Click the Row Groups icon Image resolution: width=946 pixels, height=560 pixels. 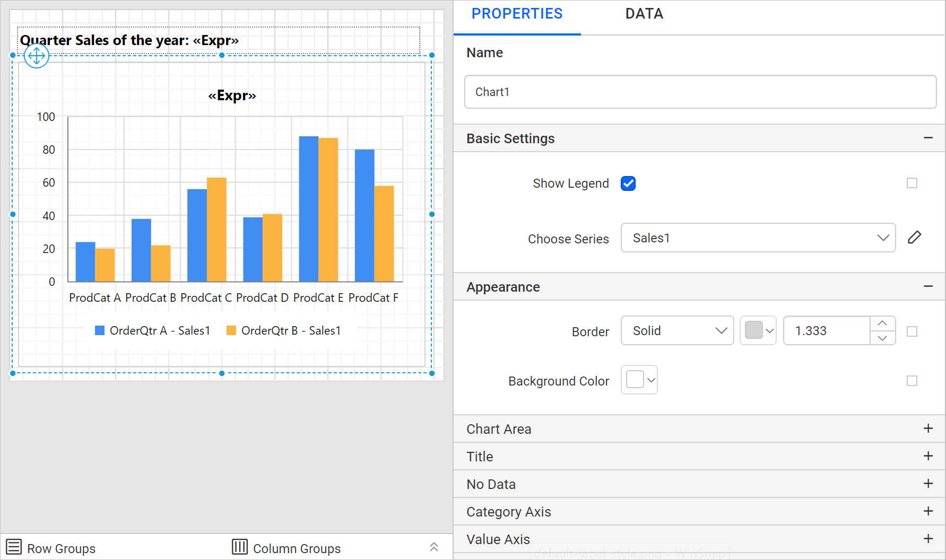[13, 547]
